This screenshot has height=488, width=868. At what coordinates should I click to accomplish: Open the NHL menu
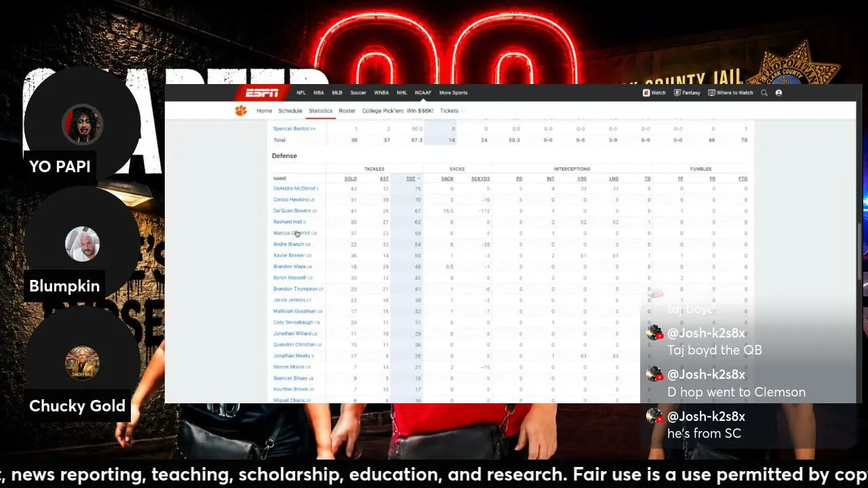402,93
